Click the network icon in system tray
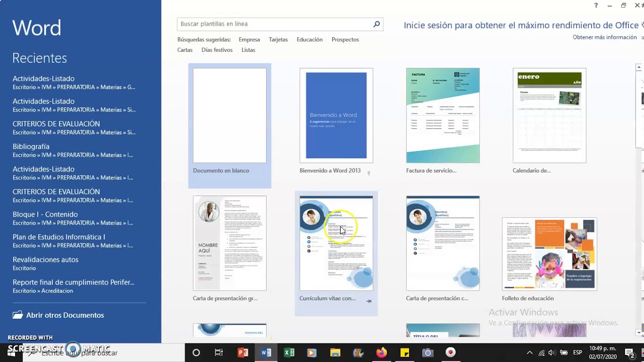Image resolution: width=644 pixels, height=362 pixels. (541, 353)
